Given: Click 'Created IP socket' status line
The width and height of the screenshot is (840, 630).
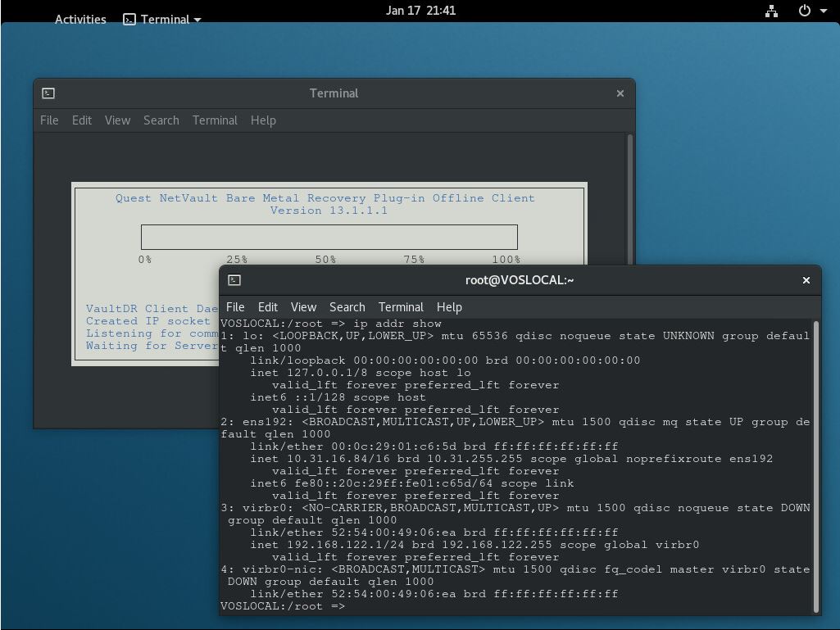Looking at the screenshot, I should click(x=148, y=321).
